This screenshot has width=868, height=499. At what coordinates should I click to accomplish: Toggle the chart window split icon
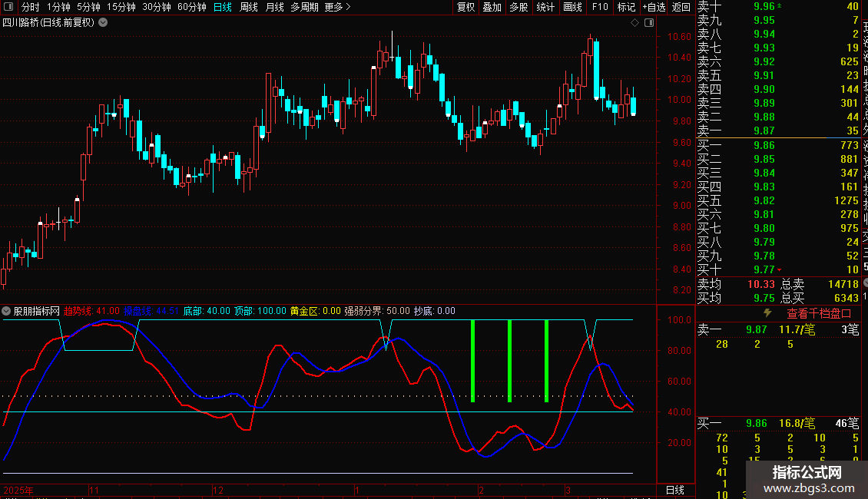pos(649,23)
